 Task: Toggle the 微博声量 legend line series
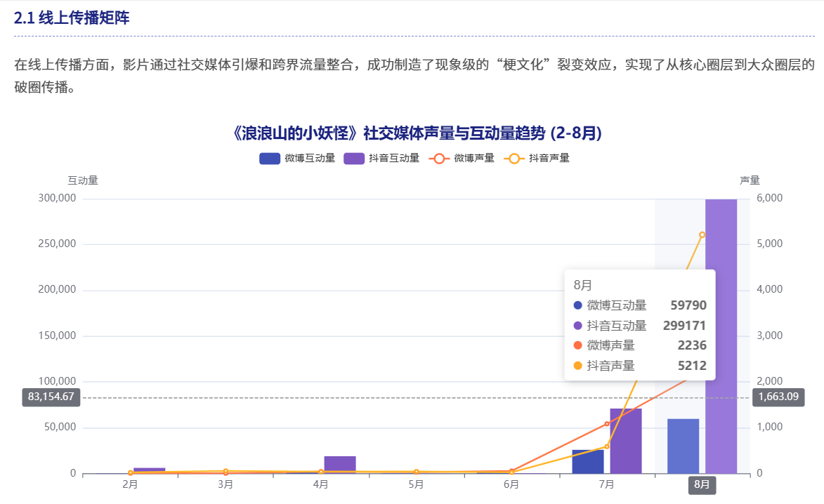tap(462, 158)
